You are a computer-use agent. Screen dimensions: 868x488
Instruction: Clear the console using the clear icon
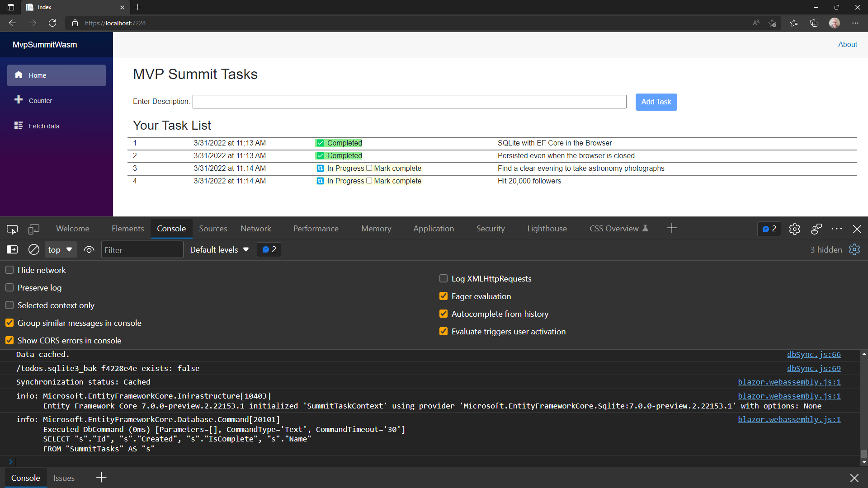coord(33,249)
